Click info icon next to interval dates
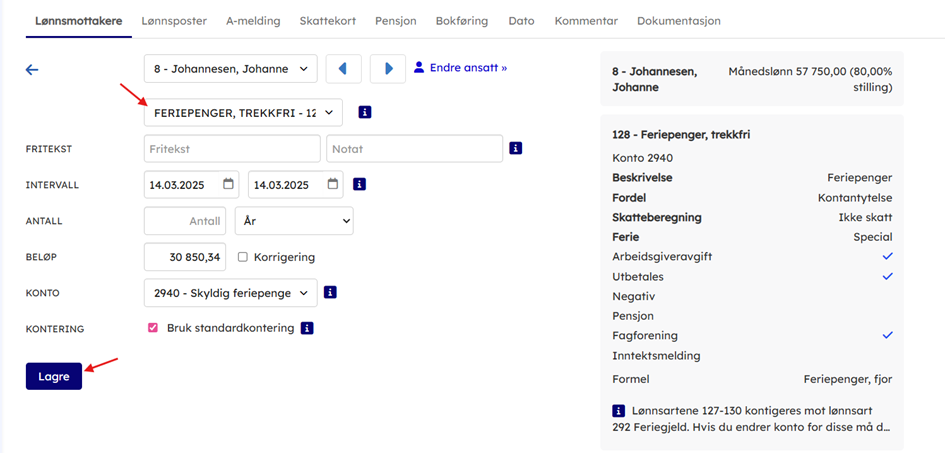 tap(359, 184)
